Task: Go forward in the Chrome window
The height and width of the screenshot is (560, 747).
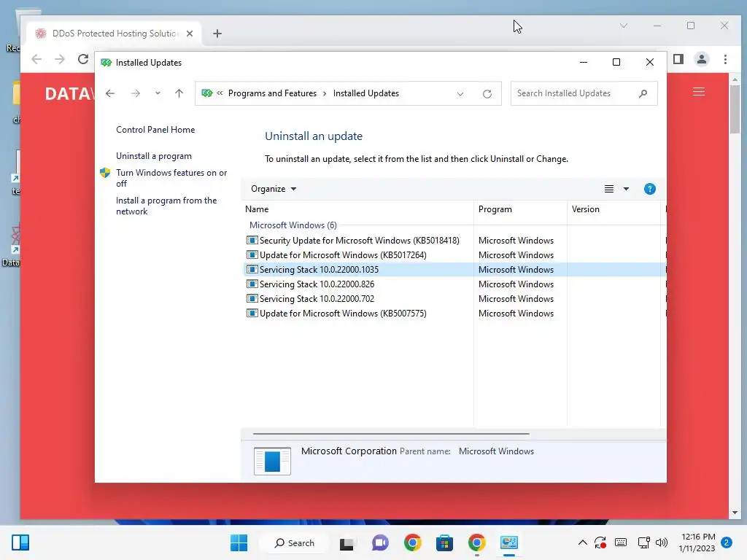Action: pos(60,59)
